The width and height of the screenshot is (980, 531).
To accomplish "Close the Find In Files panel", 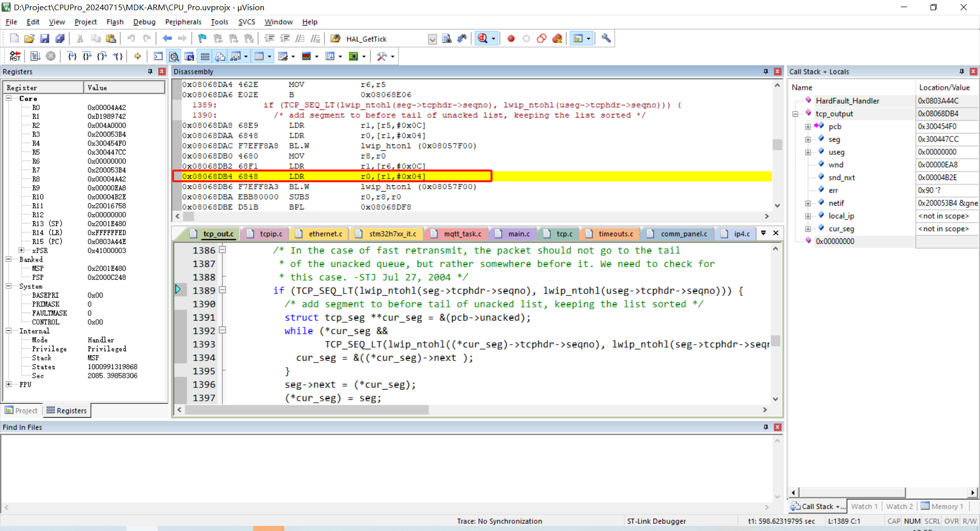I will [777, 427].
